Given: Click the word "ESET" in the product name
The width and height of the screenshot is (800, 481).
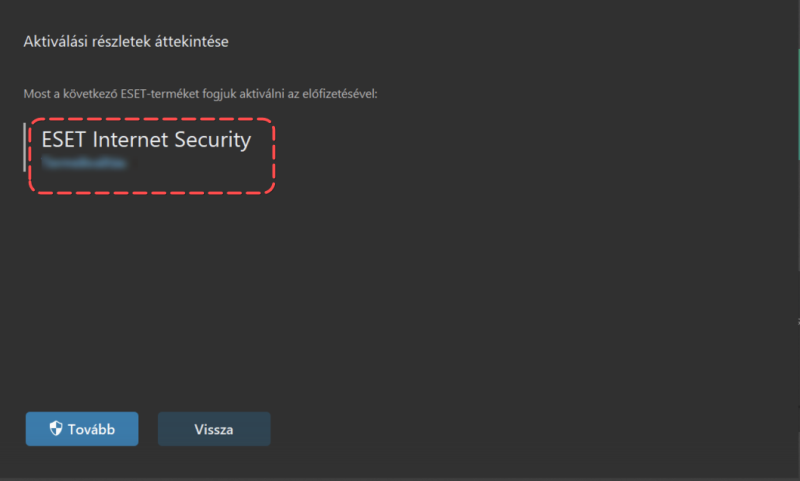Looking at the screenshot, I should click(x=63, y=140).
